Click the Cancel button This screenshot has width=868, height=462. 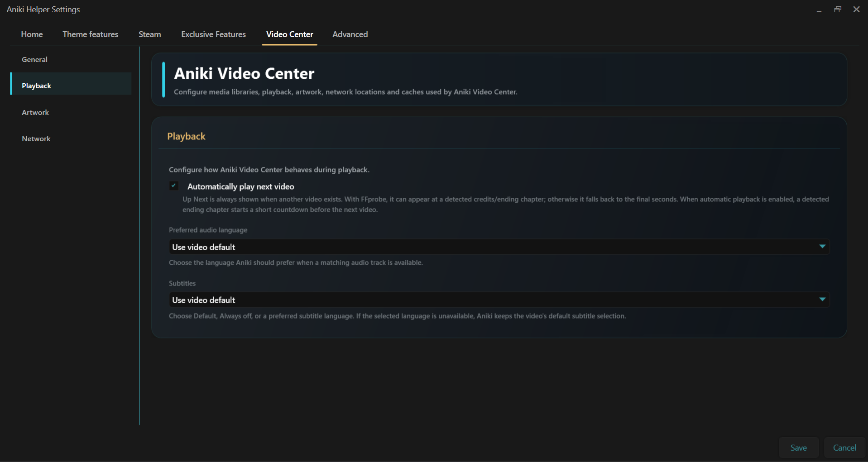(x=845, y=448)
